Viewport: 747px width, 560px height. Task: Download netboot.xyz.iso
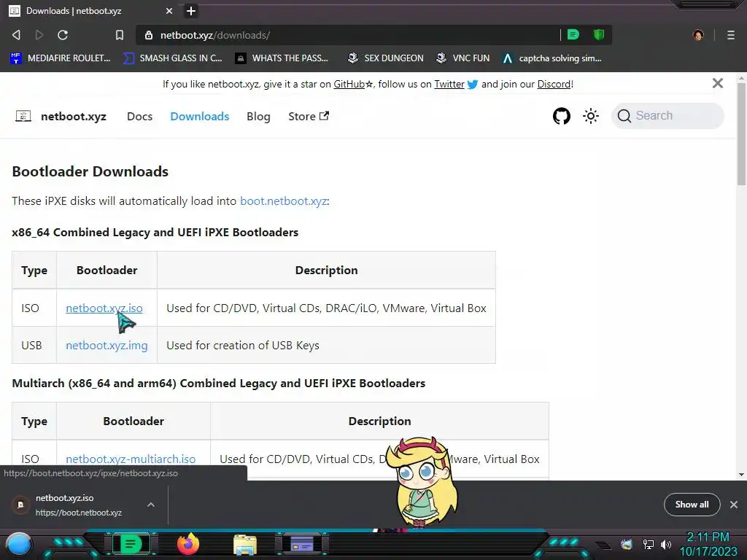coord(104,308)
